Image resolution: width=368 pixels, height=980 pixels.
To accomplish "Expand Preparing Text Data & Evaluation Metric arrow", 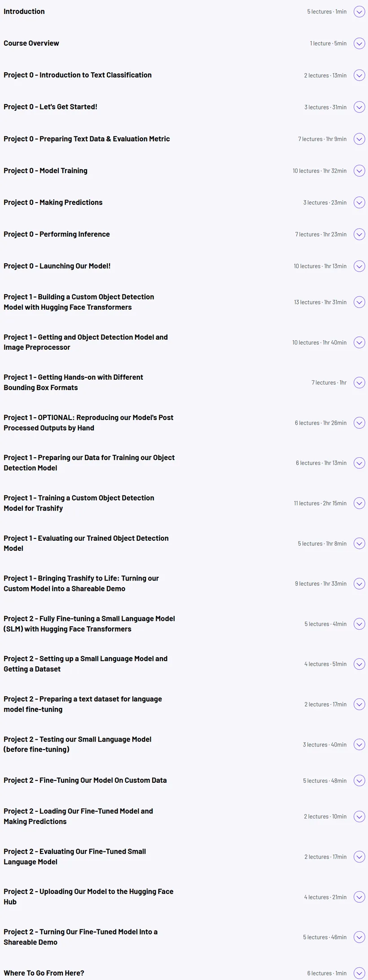I will point(359,139).
